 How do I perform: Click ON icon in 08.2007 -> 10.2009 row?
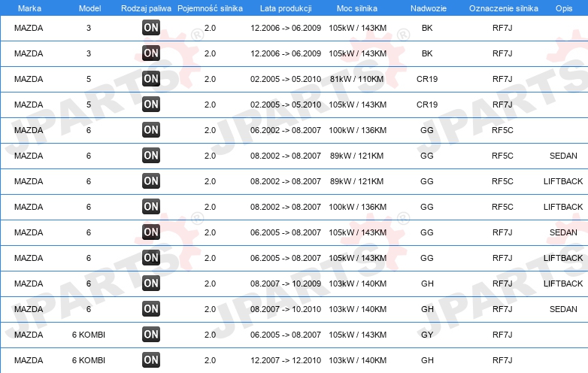151,283
